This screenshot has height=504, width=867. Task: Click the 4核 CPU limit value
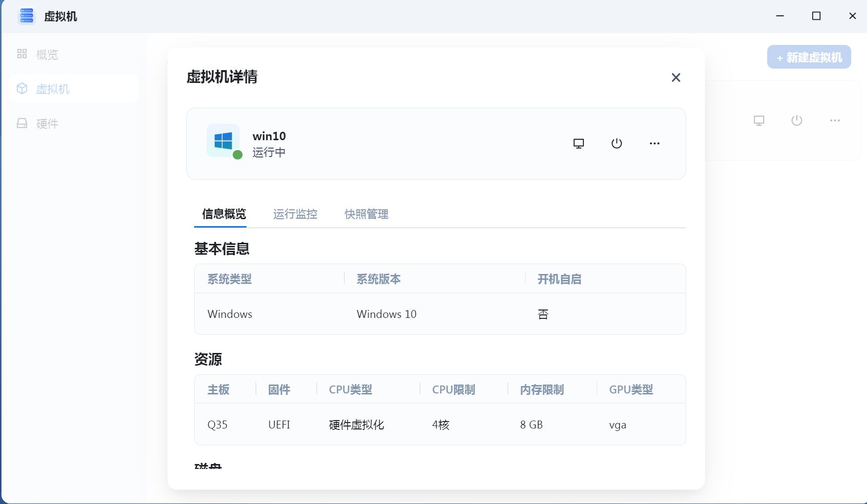pyautogui.click(x=441, y=425)
